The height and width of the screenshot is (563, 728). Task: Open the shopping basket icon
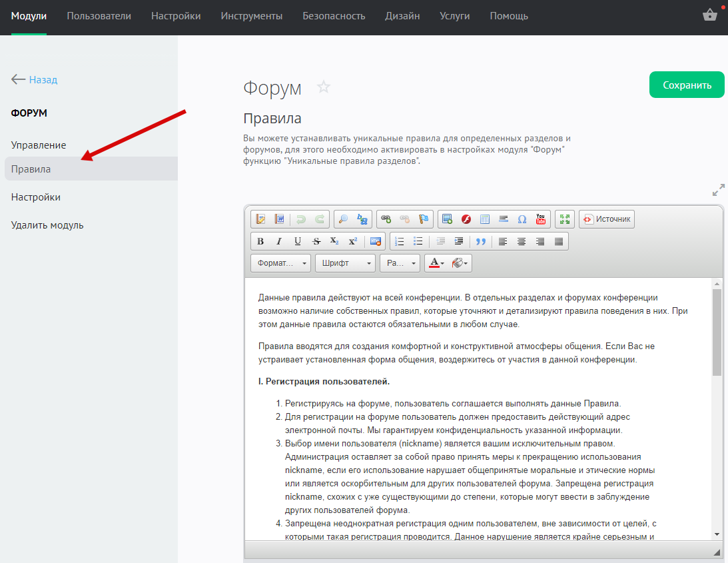(710, 15)
